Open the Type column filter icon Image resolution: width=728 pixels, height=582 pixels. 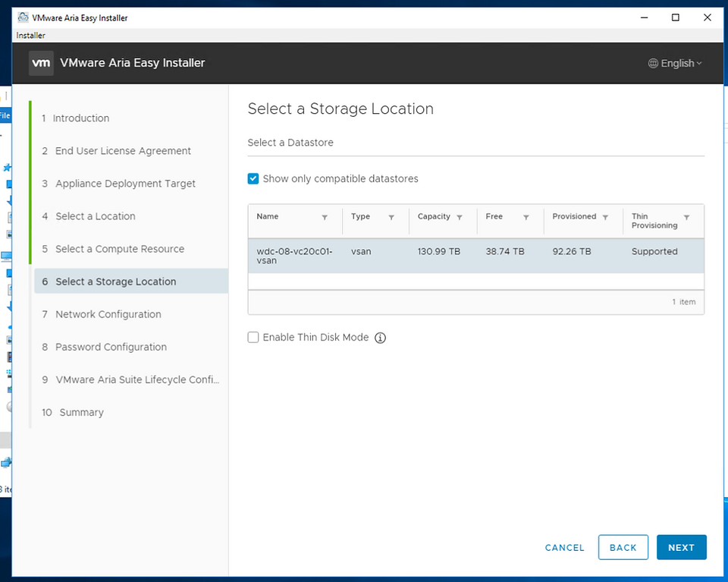tap(391, 217)
